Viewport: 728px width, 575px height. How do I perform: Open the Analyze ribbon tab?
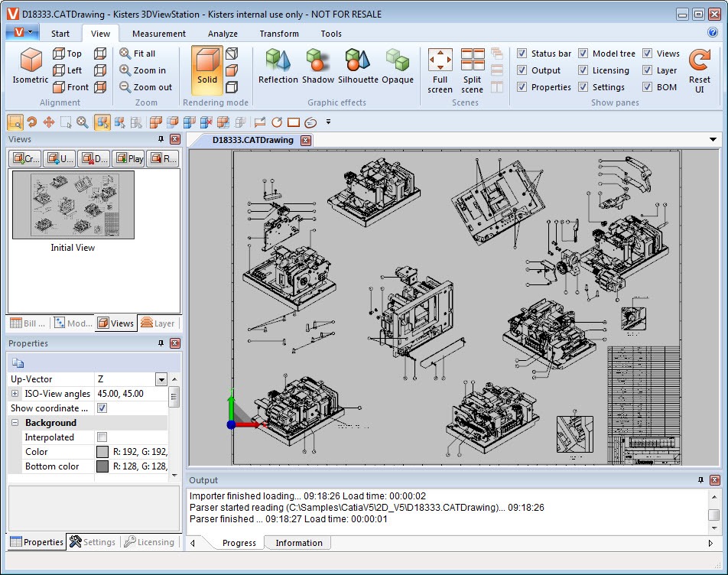pyautogui.click(x=223, y=34)
